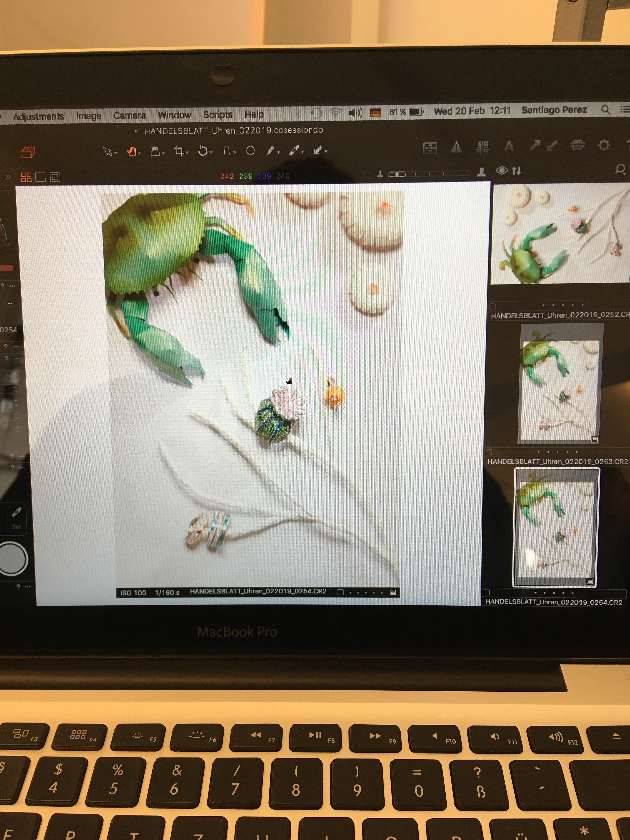Open the Window menu
The width and height of the screenshot is (630, 840).
pyautogui.click(x=174, y=115)
